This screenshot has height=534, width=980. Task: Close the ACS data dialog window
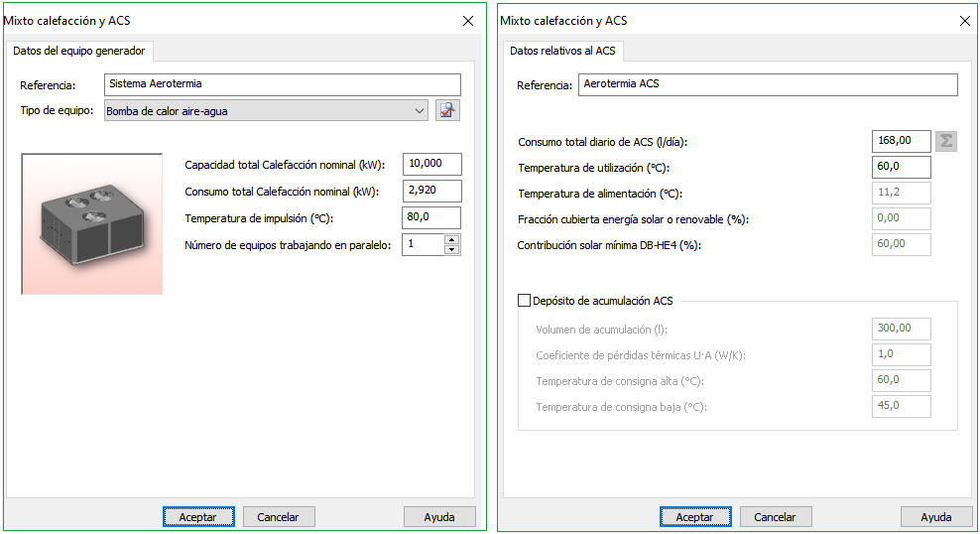pos(965,21)
